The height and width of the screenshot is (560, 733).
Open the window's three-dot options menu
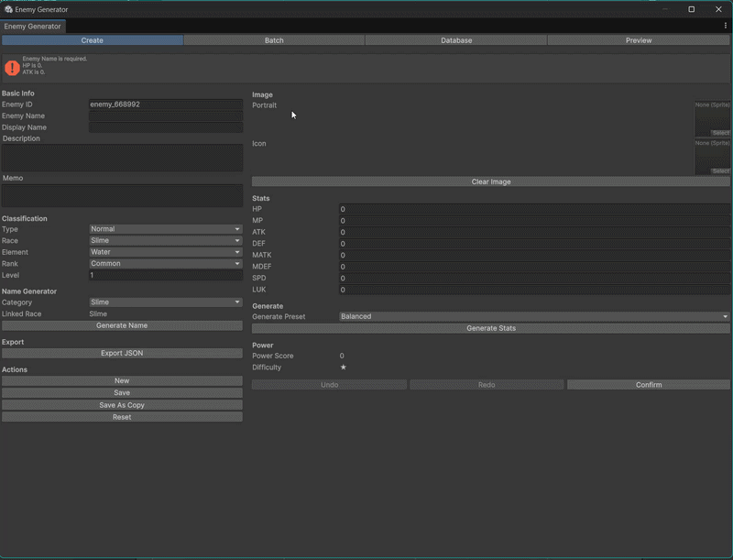pos(725,26)
